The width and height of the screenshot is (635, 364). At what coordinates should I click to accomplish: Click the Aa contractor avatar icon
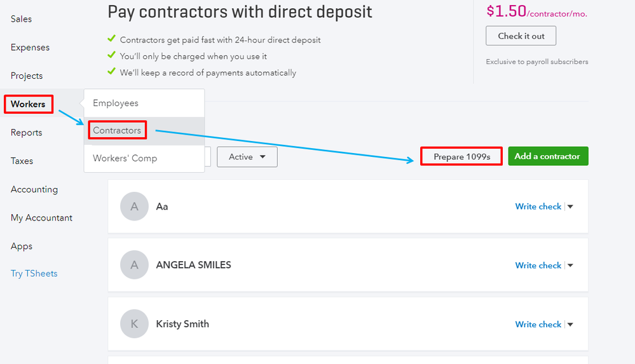[134, 206]
